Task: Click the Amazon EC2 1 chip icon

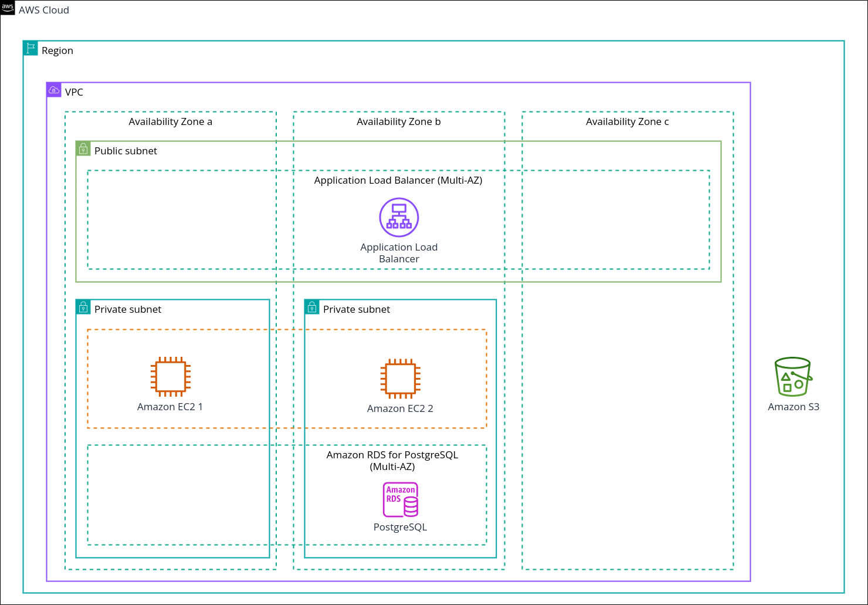Action: pos(171,377)
